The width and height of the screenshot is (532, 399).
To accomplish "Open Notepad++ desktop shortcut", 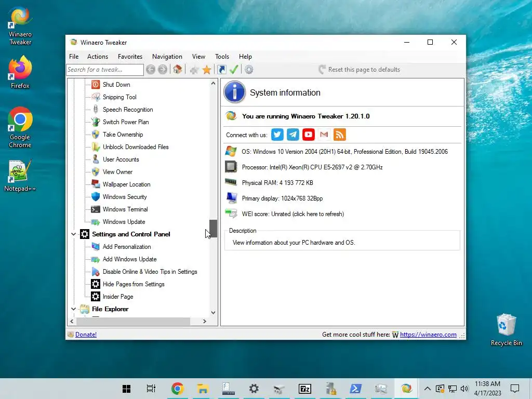I will [20, 176].
